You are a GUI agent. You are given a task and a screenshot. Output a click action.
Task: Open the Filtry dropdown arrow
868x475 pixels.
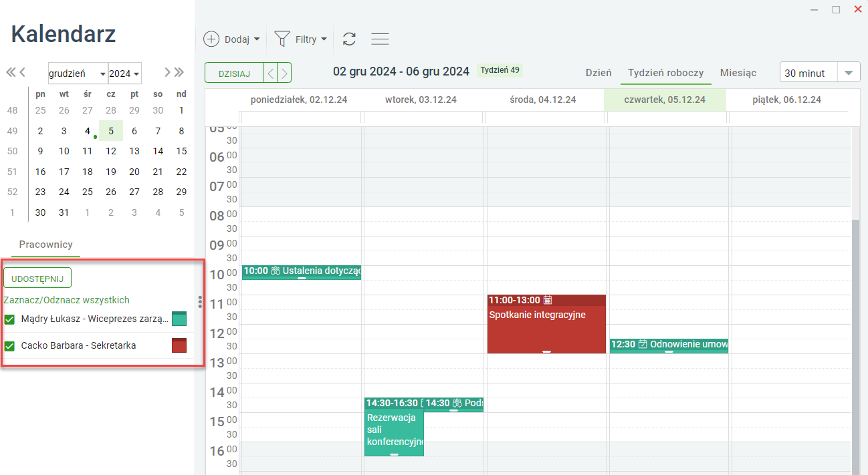(324, 39)
